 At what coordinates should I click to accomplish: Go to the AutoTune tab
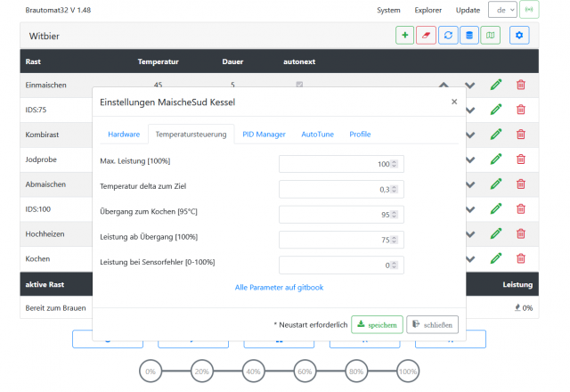tap(317, 135)
